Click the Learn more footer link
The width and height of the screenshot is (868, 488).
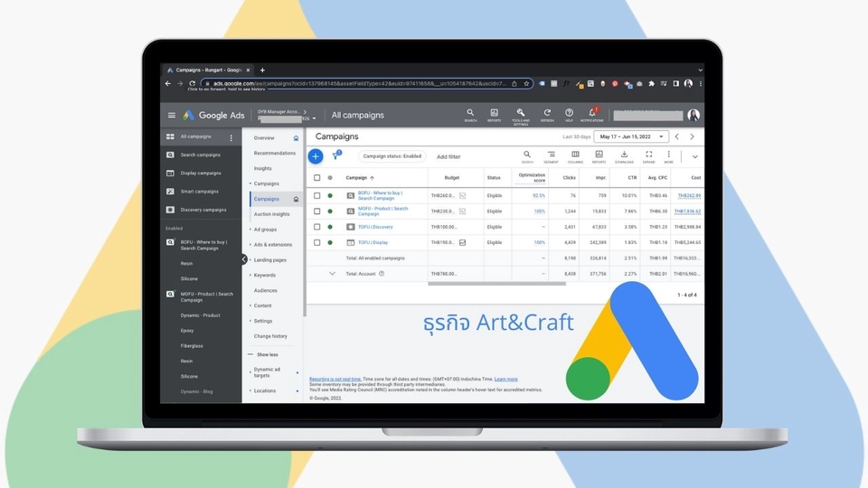(x=506, y=379)
